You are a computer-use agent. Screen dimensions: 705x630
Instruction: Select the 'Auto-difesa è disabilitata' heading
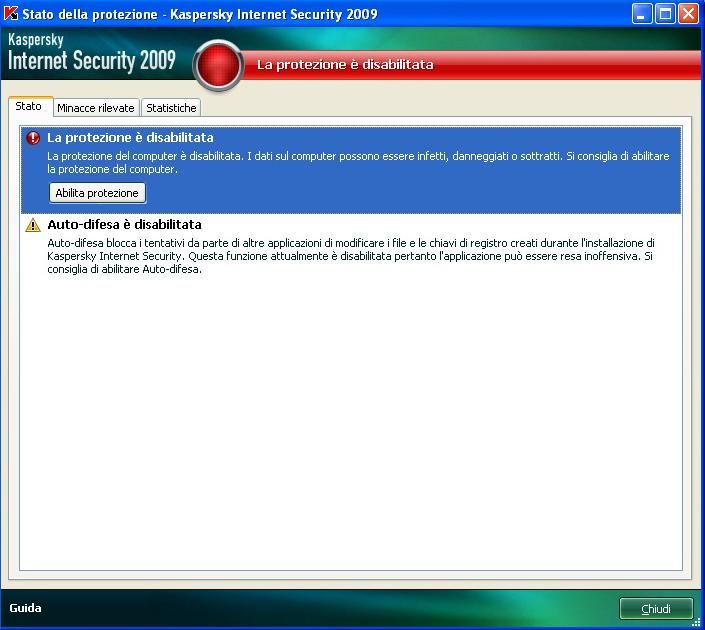point(125,224)
